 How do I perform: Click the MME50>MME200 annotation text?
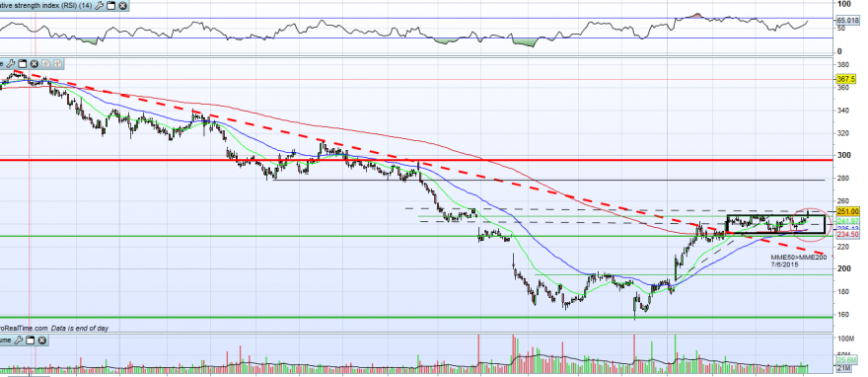[799, 258]
